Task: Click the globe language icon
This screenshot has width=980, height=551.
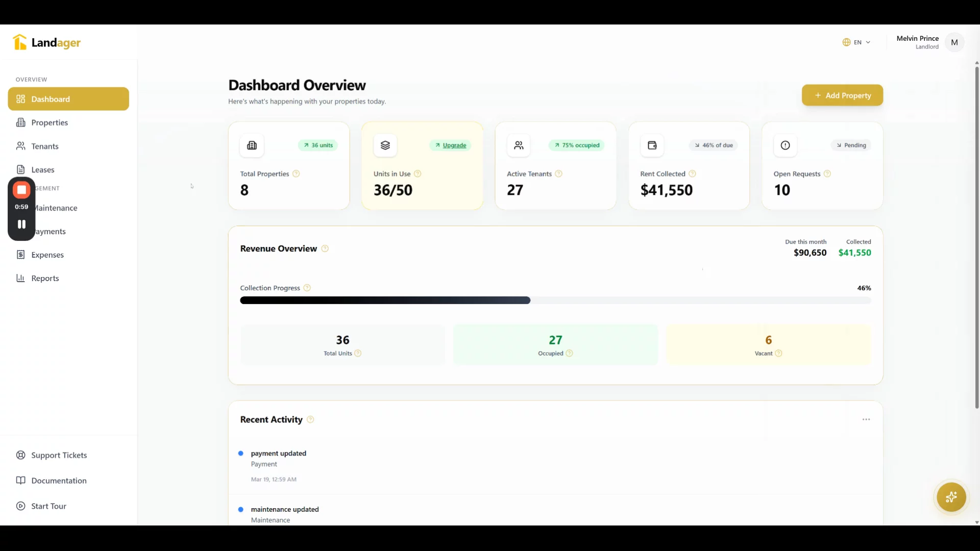Action: coord(846,42)
